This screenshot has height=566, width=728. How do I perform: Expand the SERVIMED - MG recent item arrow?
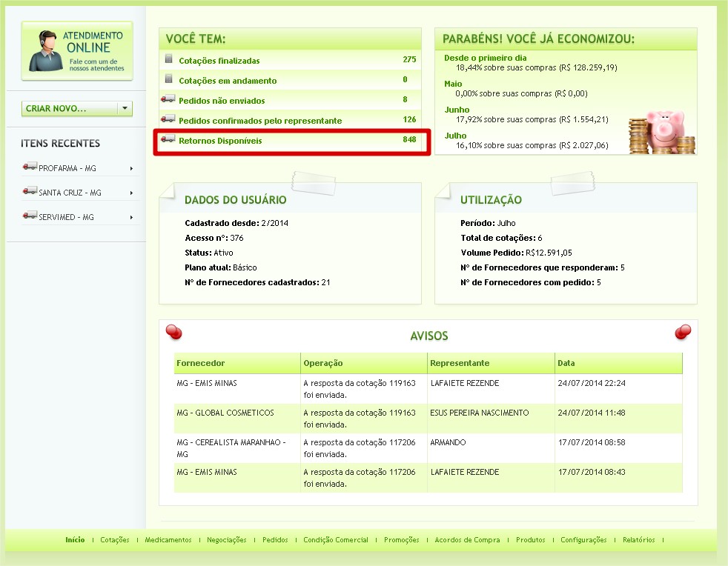coord(131,217)
